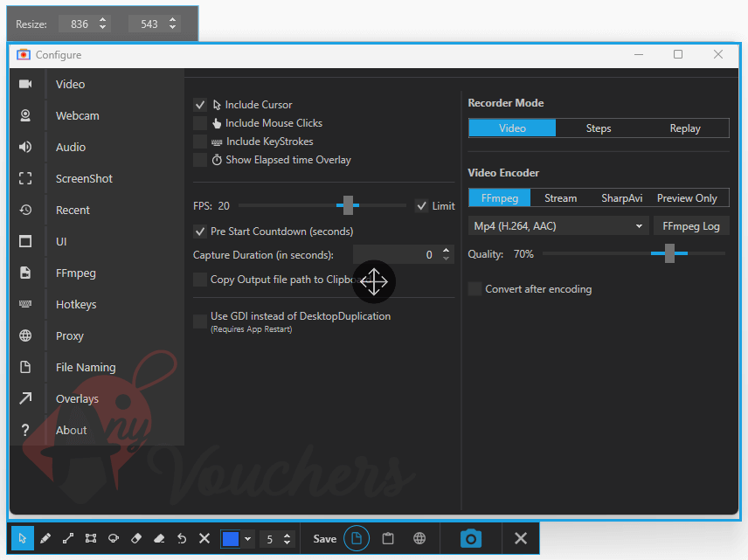The image size is (748, 560).
Task: Select the pencil drawing tool
Action: pos(45,539)
